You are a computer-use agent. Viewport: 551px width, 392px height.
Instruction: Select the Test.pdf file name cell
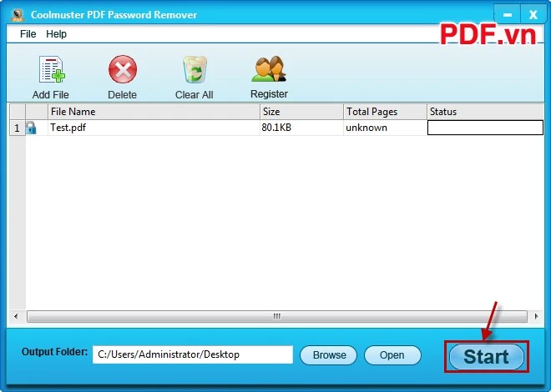[x=154, y=128]
